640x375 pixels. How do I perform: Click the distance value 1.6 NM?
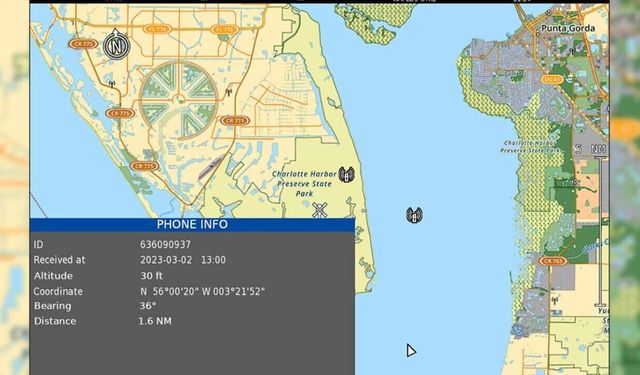(155, 321)
